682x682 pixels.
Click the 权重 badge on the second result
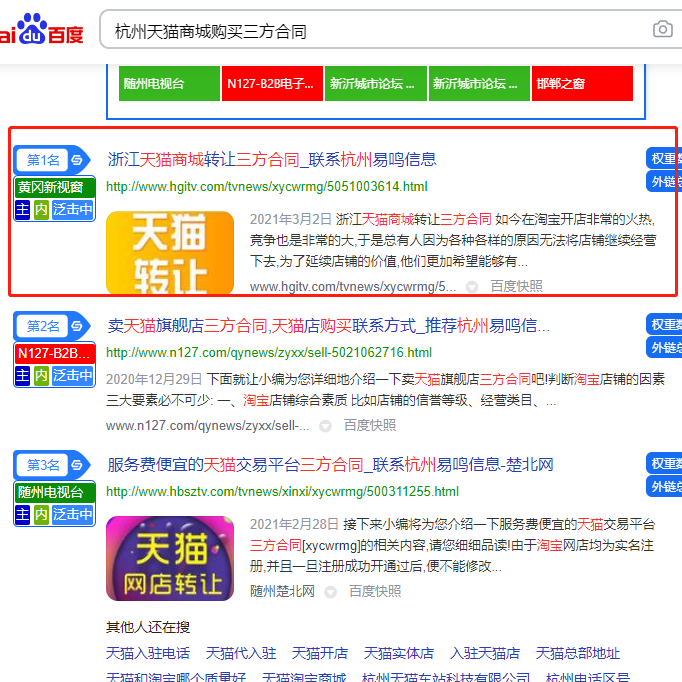coord(664,324)
